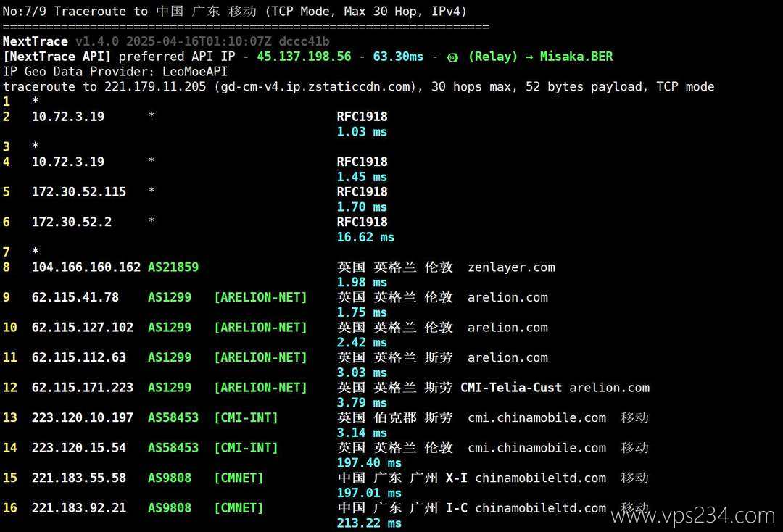Click the 197.40 ms latency value

click(369, 463)
